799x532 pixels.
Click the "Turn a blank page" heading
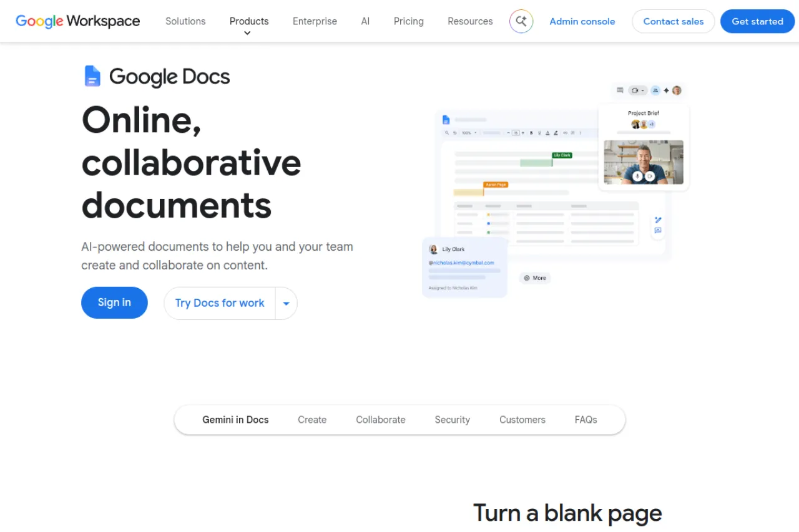click(567, 513)
